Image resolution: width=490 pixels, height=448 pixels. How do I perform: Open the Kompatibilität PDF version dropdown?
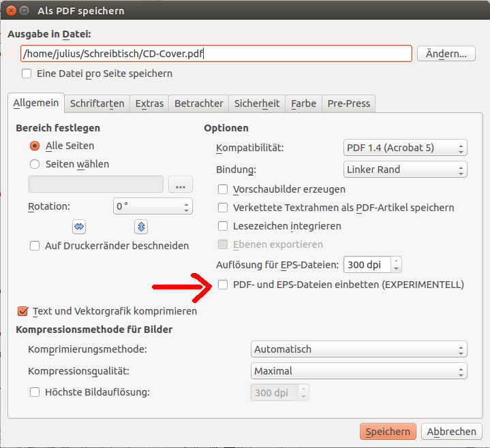tap(405, 148)
